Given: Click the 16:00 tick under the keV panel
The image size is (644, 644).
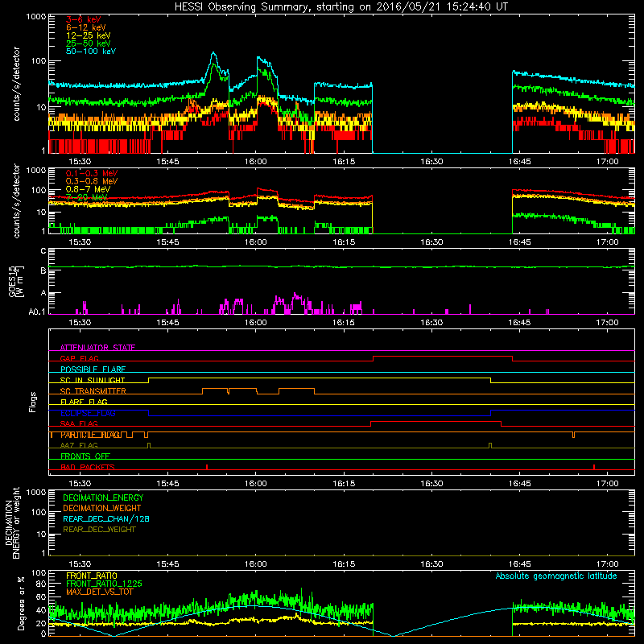Looking at the screenshot, I should click(x=255, y=162).
